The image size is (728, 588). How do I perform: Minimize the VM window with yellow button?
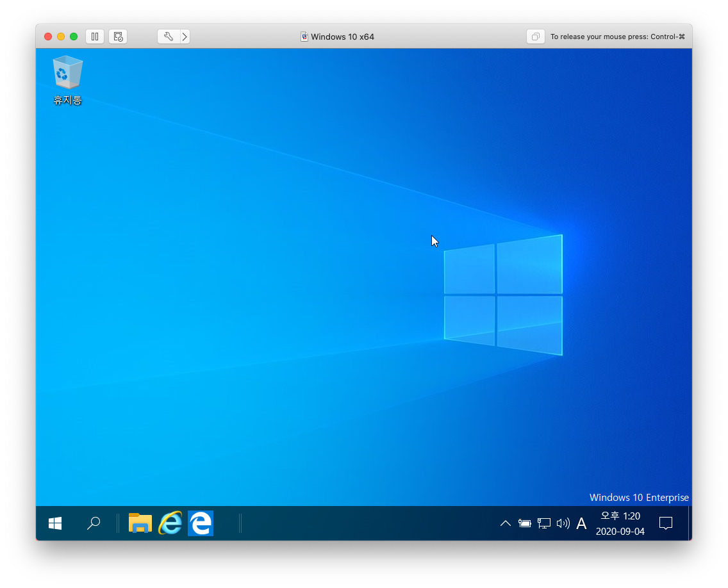[61, 37]
